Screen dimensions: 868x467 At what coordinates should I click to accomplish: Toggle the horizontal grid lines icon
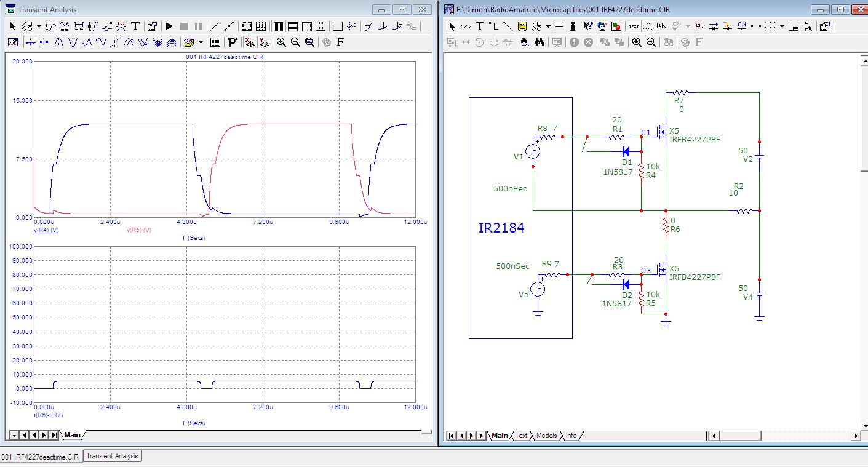293,26
